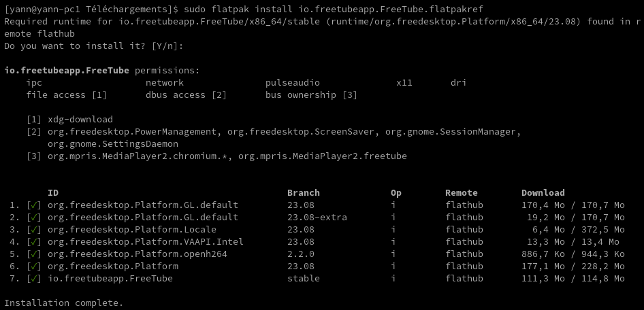Click the Download column header

[x=543, y=193]
